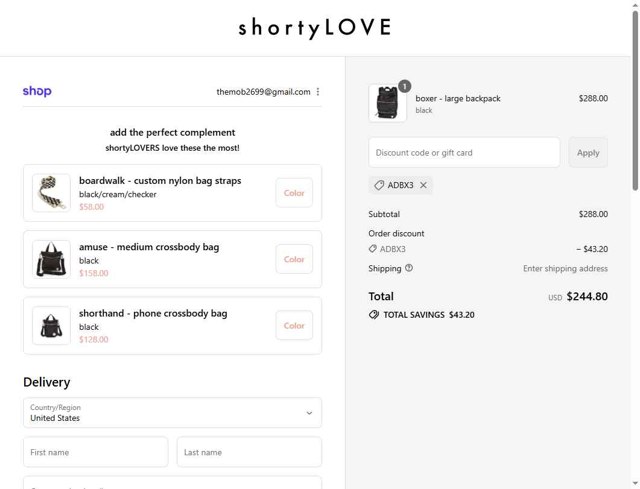Open boxer large backpack thumbnail
640x489 pixels.
[x=387, y=103]
